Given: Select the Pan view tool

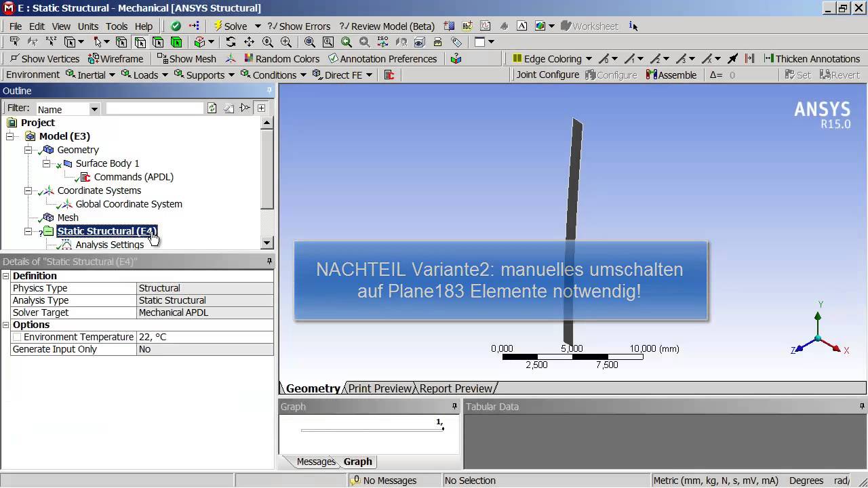Looking at the screenshot, I should [249, 42].
